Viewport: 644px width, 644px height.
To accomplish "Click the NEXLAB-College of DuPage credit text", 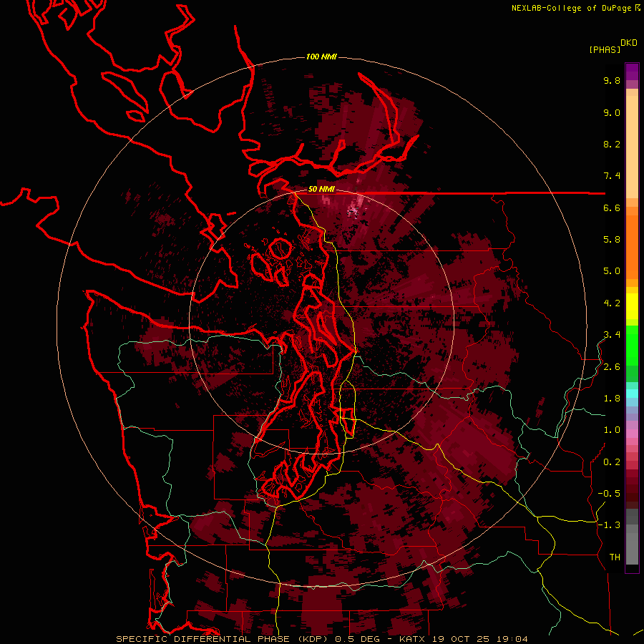I will (571, 8).
